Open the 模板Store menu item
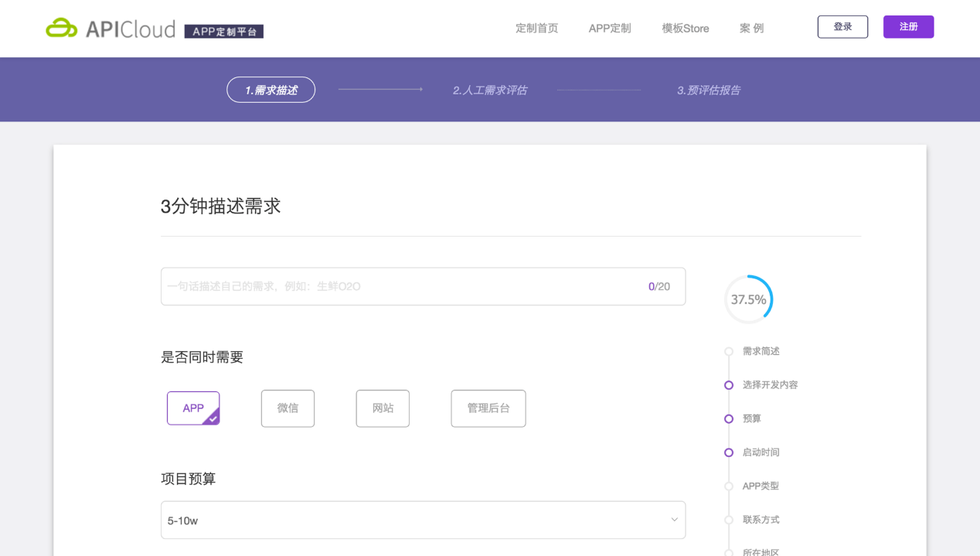The image size is (980, 556). click(x=685, y=28)
